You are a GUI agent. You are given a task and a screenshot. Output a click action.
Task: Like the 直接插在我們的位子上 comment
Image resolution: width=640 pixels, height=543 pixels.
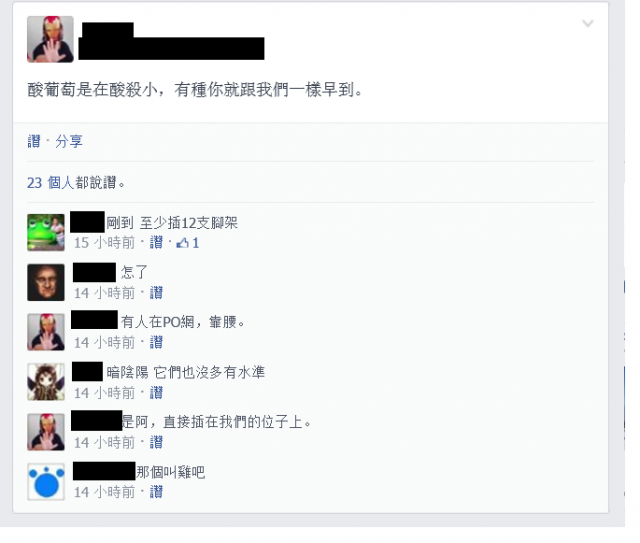[x=156, y=442]
